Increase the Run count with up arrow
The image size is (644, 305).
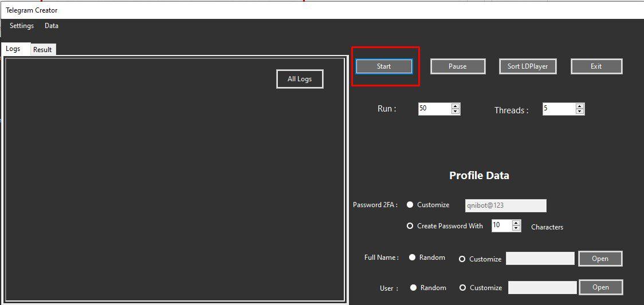click(455, 106)
